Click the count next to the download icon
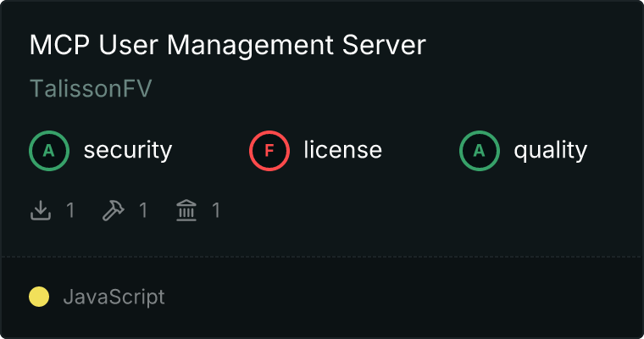 (x=70, y=210)
